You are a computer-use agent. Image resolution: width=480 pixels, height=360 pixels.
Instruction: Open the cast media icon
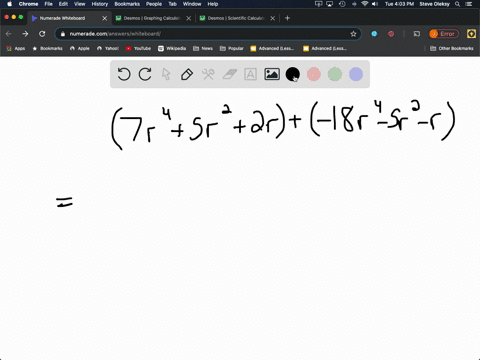(x=417, y=34)
